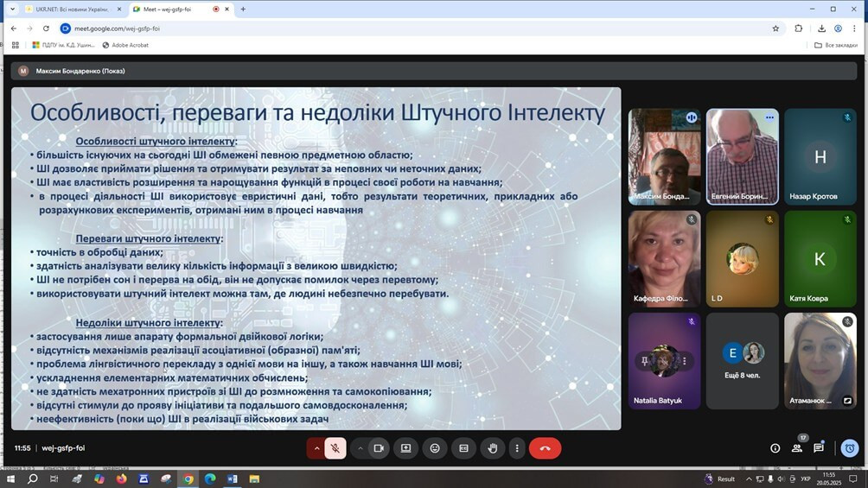
Task: Open Windows search from taskbar
Action: pyautogui.click(x=33, y=478)
